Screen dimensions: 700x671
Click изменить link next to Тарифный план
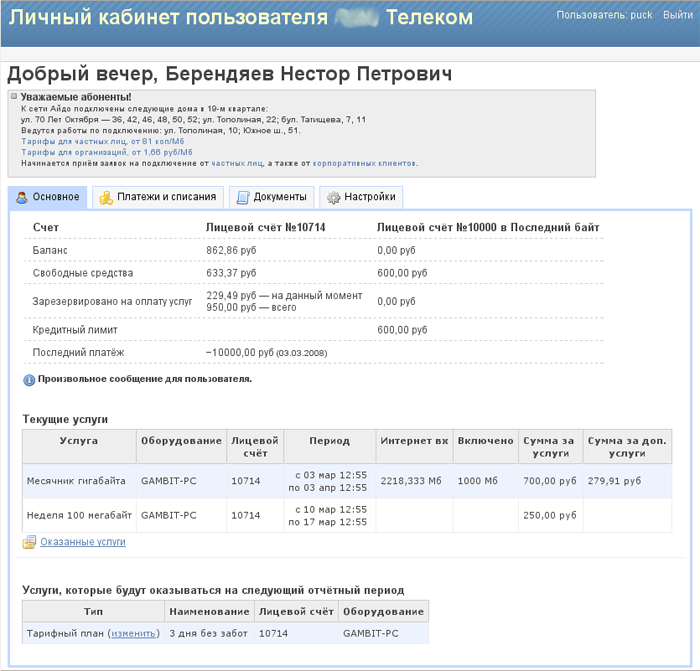coord(133,633)
